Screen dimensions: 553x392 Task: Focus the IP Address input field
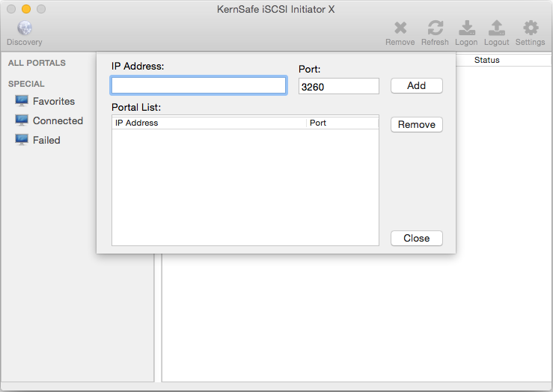pos(198,85)
